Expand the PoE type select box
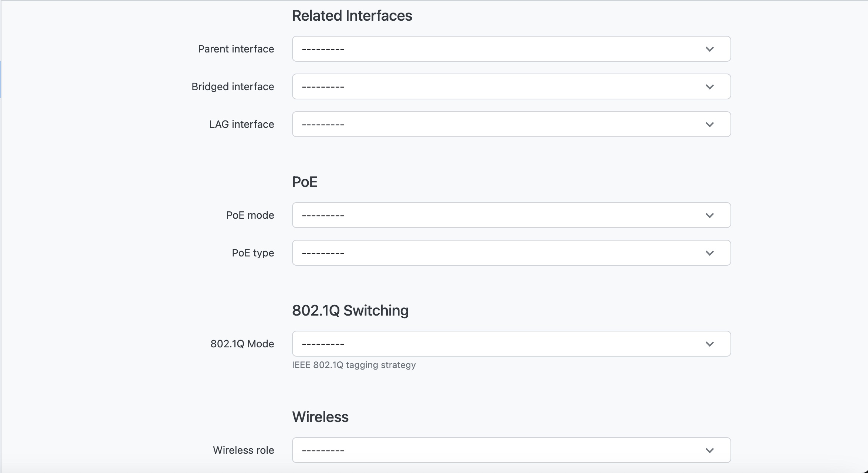This screenshot has height=473, width=868. tap(511, 253)
